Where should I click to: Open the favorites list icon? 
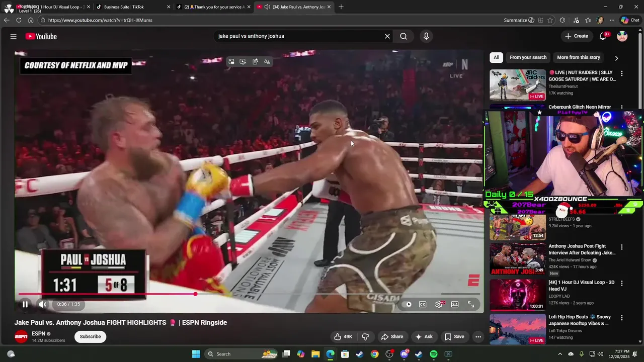tap(588, 20)
